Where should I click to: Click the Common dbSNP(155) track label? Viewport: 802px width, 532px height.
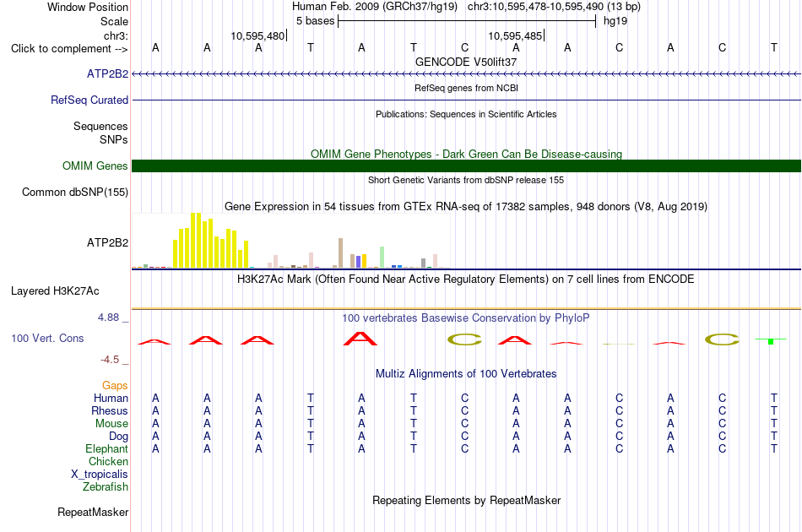(x=75, y=193)
